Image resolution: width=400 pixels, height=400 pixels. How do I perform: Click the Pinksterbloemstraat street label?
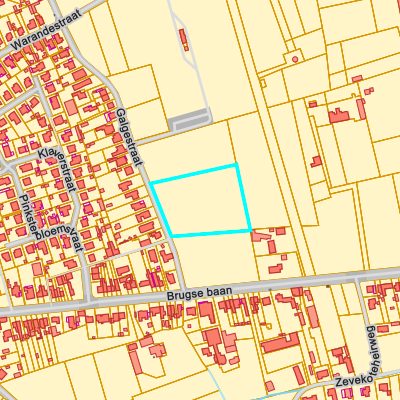[50, 224]
